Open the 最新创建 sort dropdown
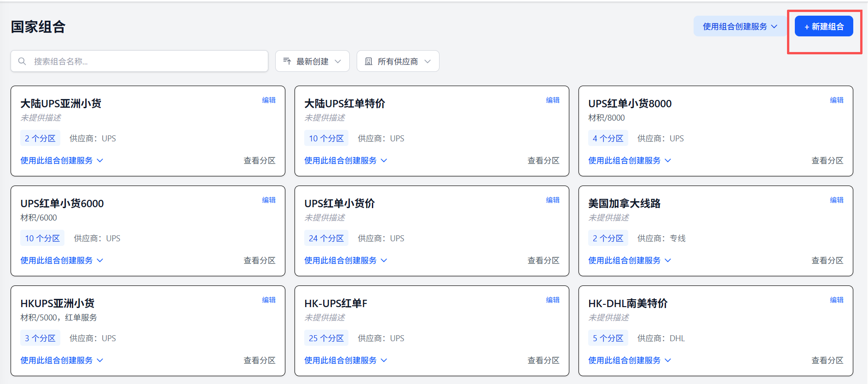Screen dimensions: 868x384 point(312,61)
